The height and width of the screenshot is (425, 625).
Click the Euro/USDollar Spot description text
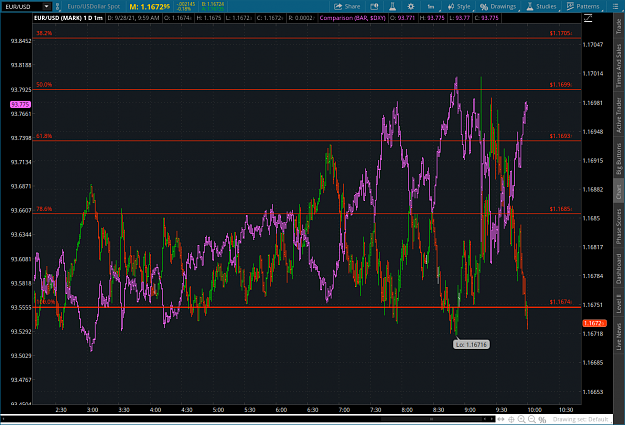94,6
